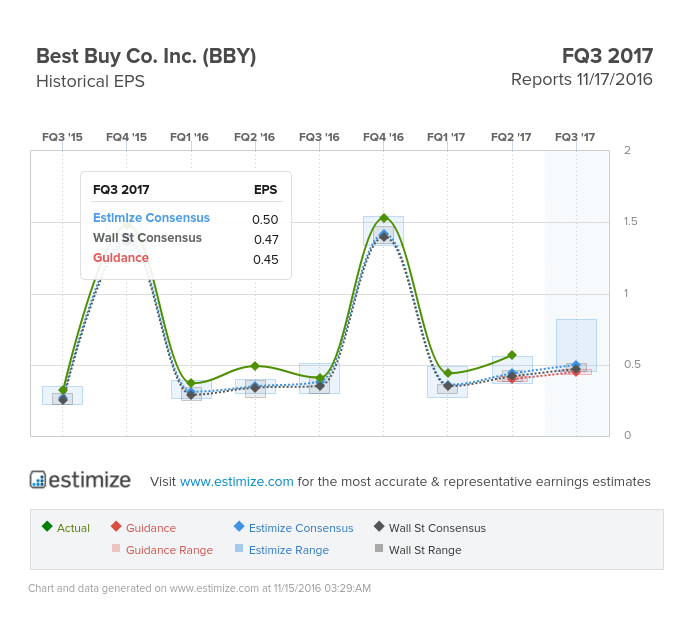Click the Estimize Range blue swatch

click(x=239, y=548)
